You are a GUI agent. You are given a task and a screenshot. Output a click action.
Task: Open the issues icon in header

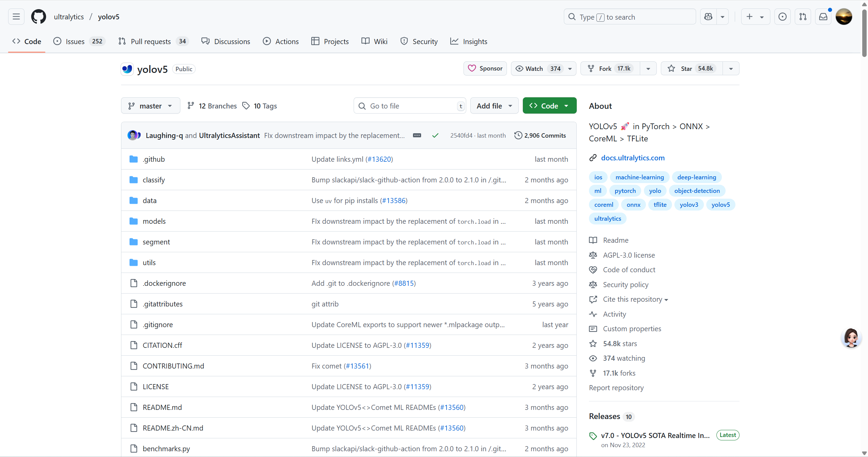click(783, 17)
